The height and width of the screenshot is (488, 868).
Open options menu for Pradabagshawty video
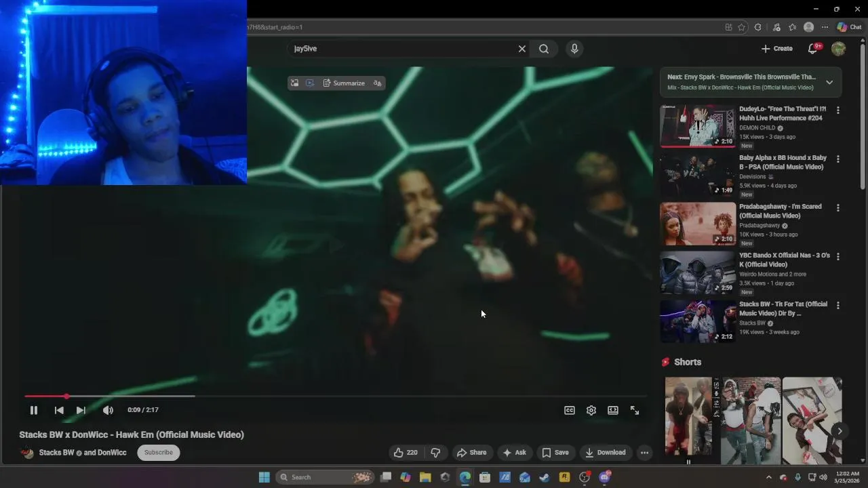[x=838, y=207]
